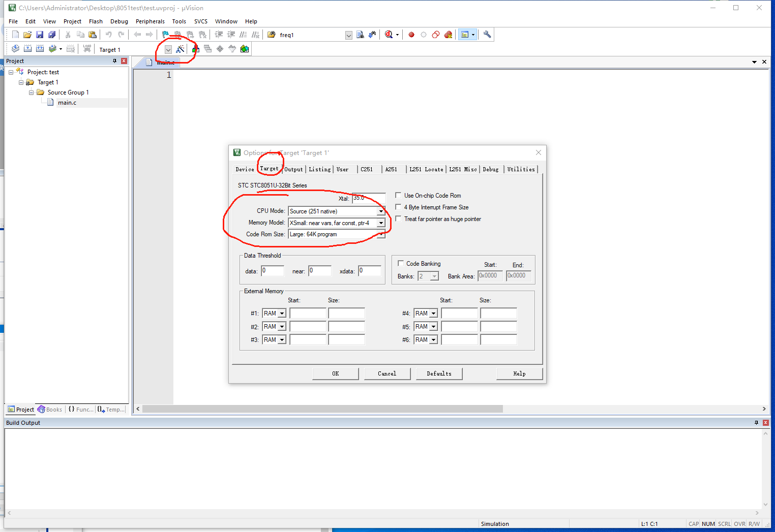Image resolution: width=775 pixels, height=532 pixels.
Task: Open the CPU Mode dropdown
Action: click(x=381, y=211)
